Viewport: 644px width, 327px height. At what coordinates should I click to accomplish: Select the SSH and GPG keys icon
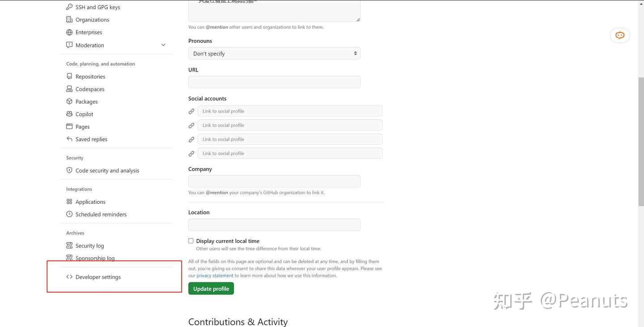(x=69, y=7)
